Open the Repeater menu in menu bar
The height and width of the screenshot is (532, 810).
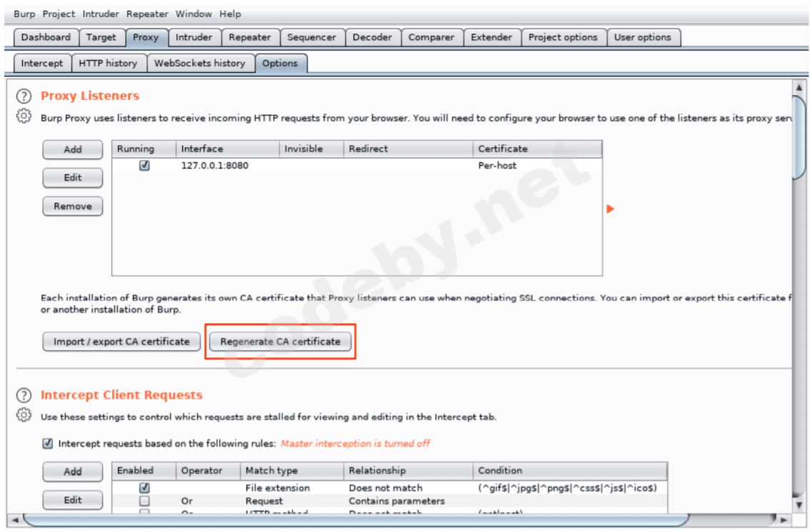click(x=147, y=14)
